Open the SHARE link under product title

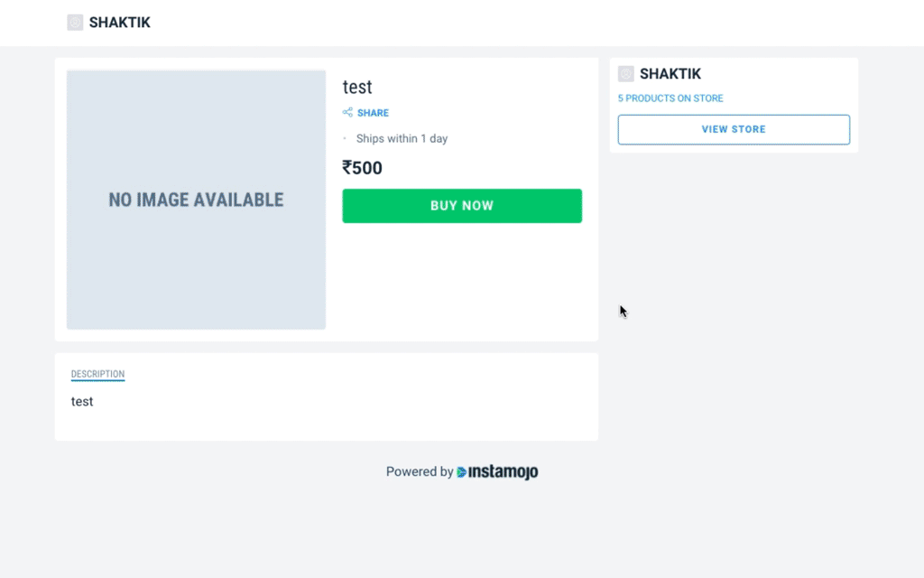point(373,113)
